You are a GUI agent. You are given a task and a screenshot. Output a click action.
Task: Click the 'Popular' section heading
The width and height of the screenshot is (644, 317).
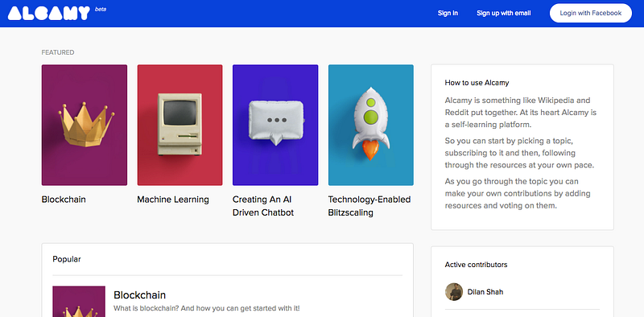coord(67,259)
